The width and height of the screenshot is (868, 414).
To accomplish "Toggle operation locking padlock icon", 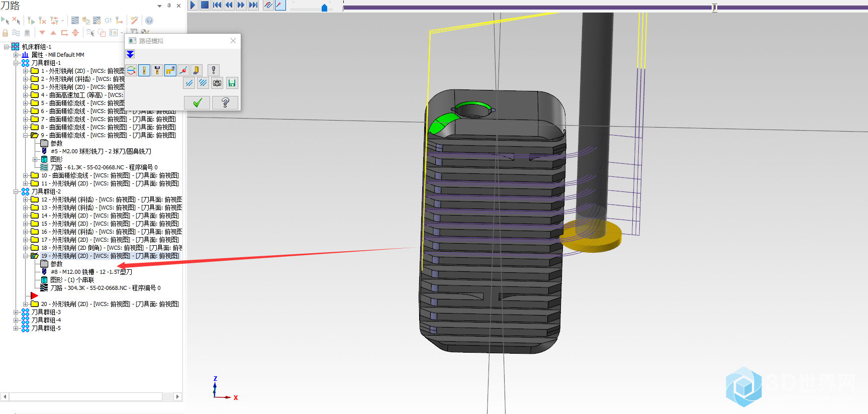I will point(5,33).
